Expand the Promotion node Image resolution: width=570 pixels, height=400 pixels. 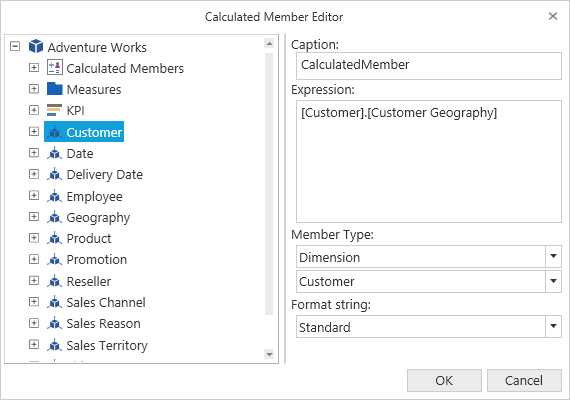34,259
